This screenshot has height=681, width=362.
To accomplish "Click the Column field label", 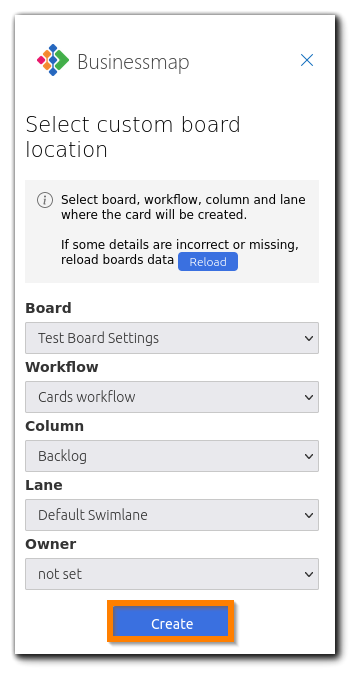I will click(x=54, y=426).
